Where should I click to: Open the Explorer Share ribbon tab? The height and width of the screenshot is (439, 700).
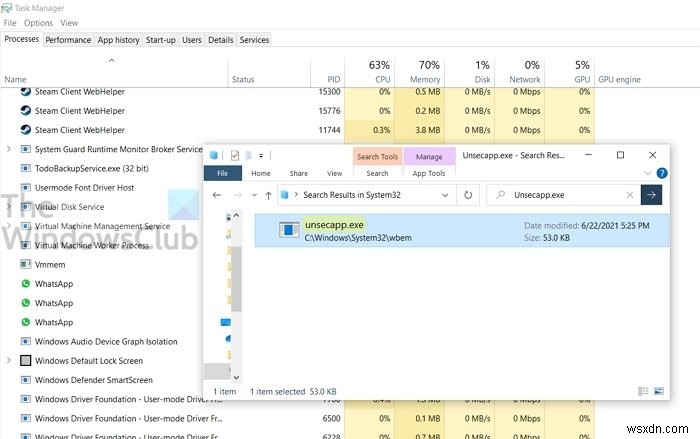(x=299, y=173)
